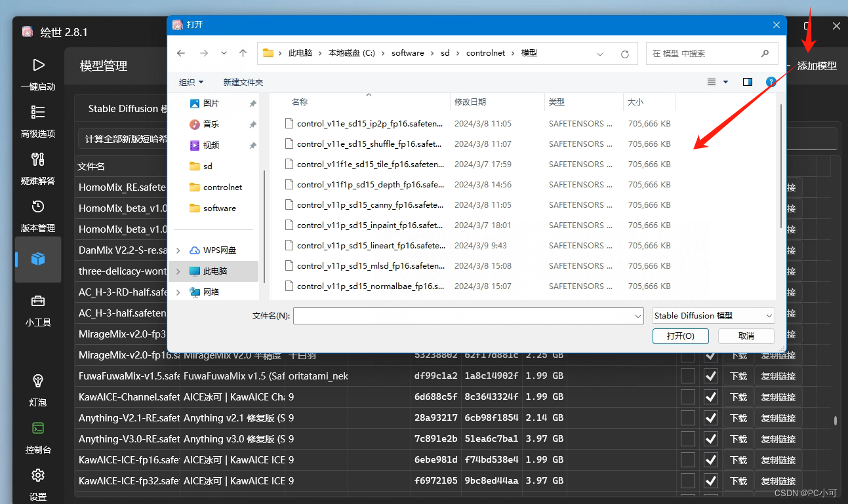
Task: Open 一键启动 launch page in sidebar
Action: pos(38,73)
